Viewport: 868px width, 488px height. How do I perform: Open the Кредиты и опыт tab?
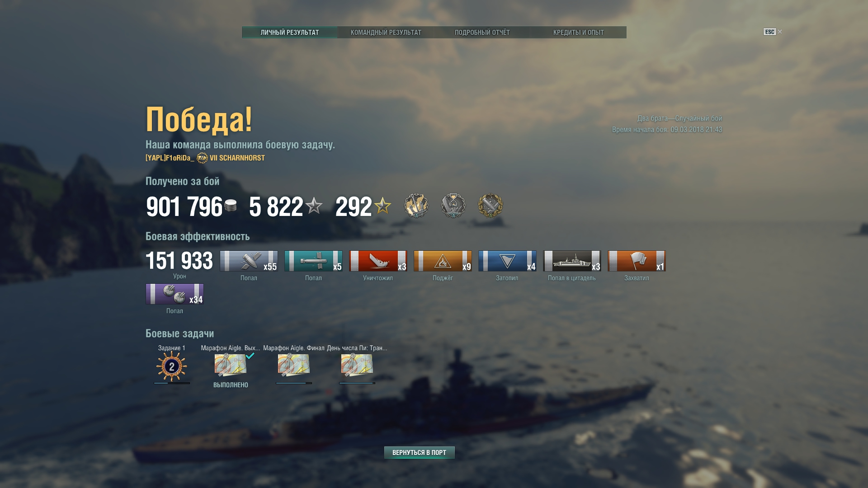pyautogui.click(x=578, y=32)
